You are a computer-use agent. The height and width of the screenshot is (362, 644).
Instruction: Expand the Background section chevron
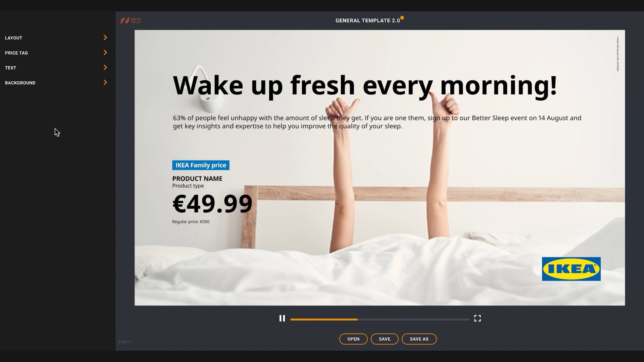105,83
